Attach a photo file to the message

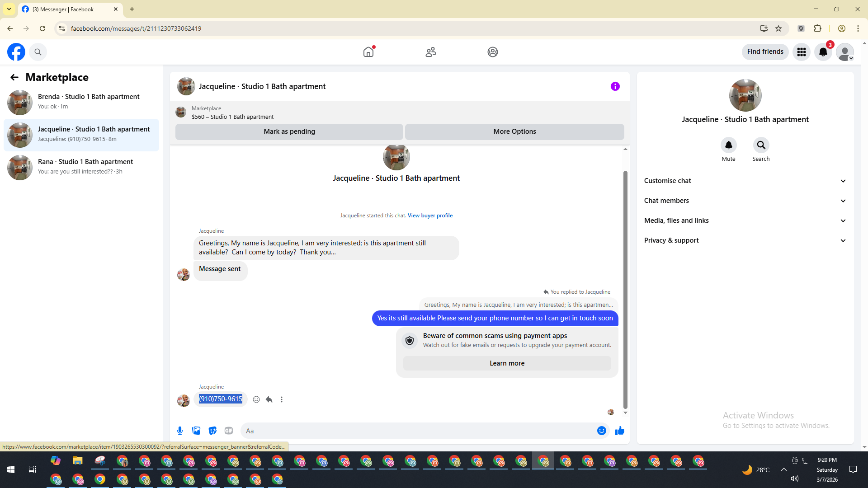click(196, 431)
